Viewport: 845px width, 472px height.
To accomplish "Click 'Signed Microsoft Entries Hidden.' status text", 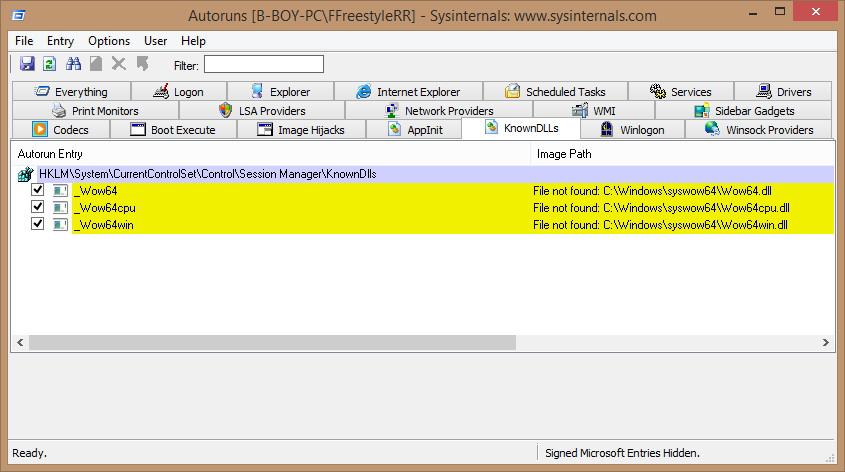I will pyautogui.click(x=622, y=453).
